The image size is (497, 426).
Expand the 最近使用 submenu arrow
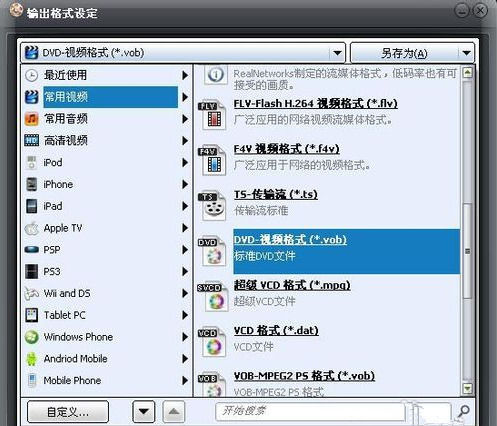(185, 75)
